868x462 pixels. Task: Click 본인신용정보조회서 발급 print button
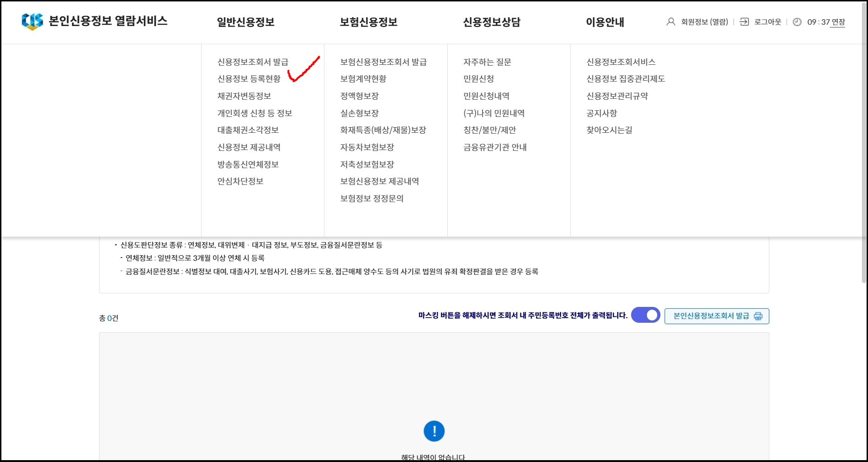coord(717,316)
